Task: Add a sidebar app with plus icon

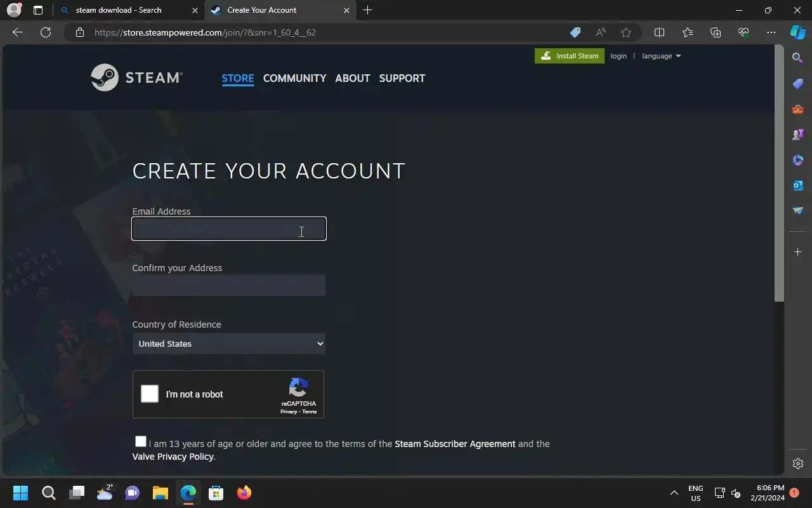Action: 798,252
